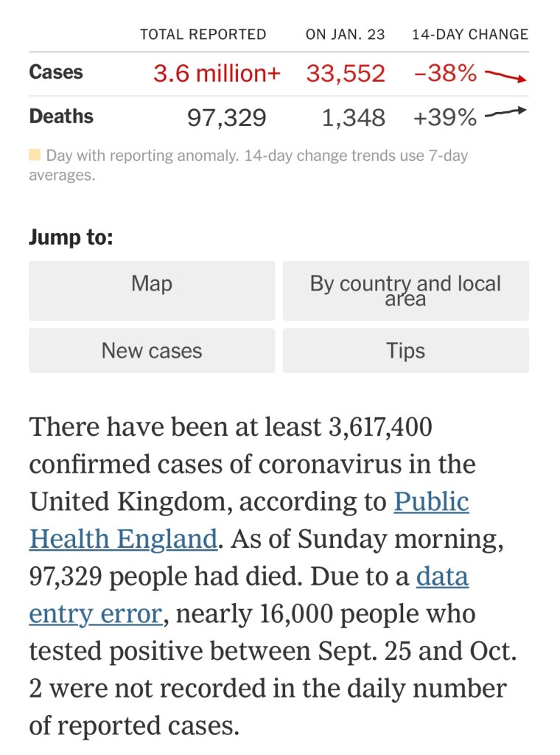The image size is (560, 755).
Task: Select the On Jan. 23 column header
Action: pos(345,35)
